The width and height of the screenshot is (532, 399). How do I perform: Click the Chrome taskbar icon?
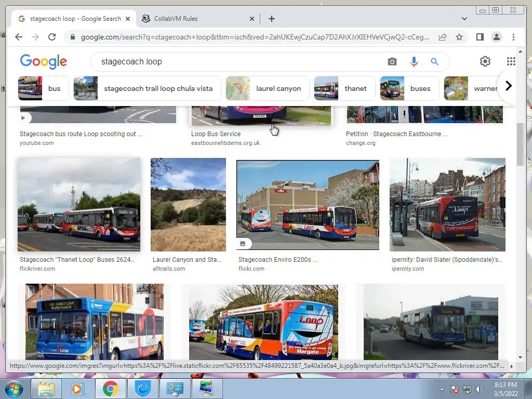click(110, 389)
